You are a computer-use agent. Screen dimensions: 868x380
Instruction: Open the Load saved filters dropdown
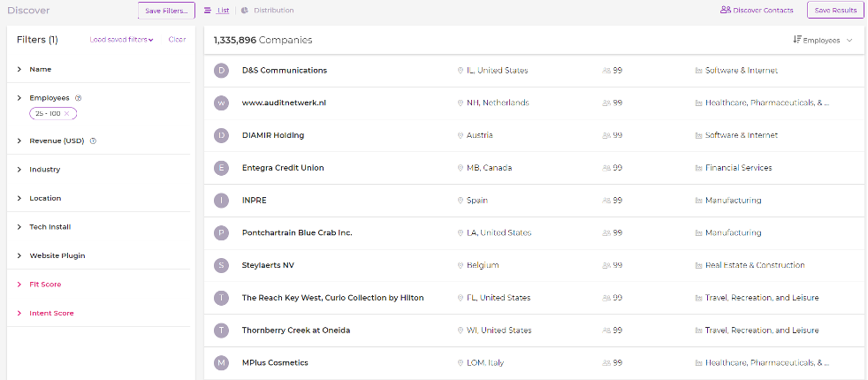(x=122, y=40)
